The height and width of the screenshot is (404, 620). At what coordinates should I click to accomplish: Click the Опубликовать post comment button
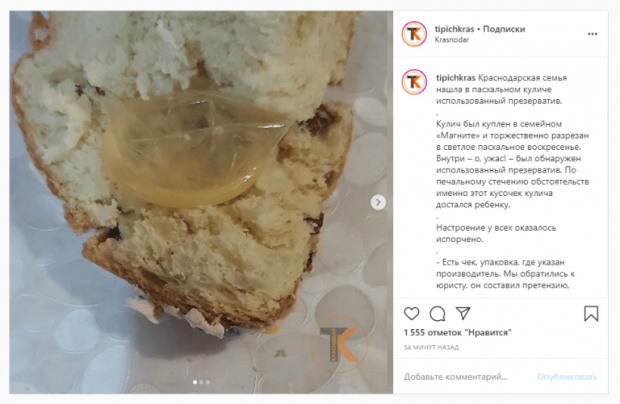pyautogui.click(x=567, y=377)
